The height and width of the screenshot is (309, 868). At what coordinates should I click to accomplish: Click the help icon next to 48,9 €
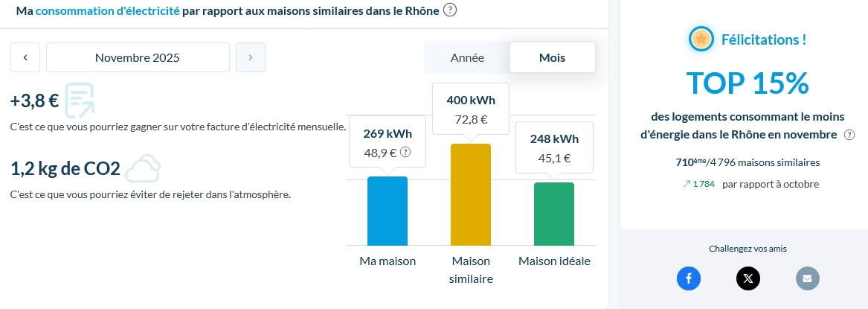pos(405,152)
